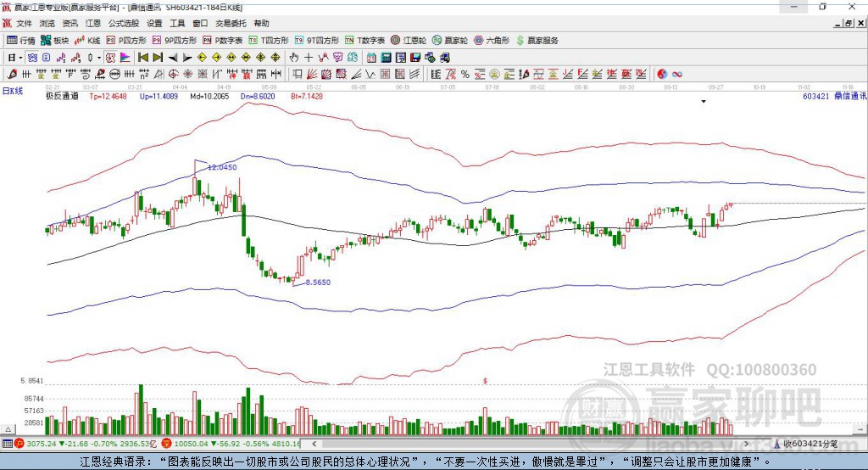Click the 行情 toolbar button
The width and height of the screenshot is (868, 470).
[21, 41]
